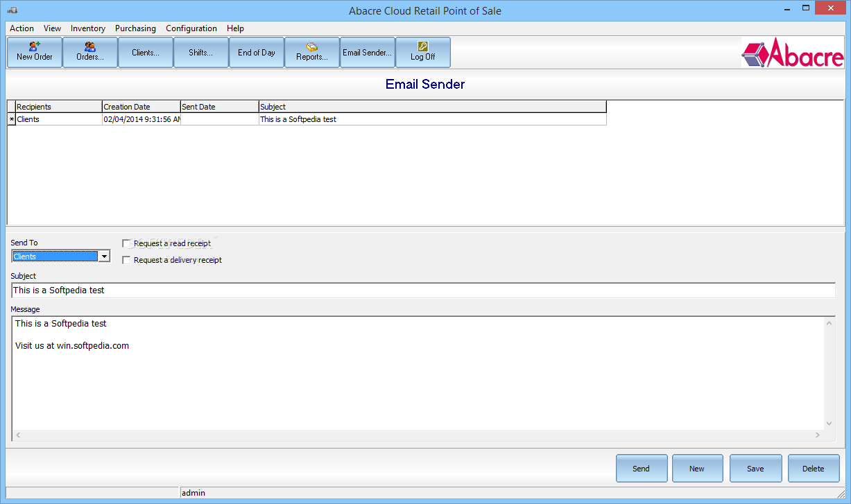Open the Reports toolbar button
The height and width of the screenshot is (504, 851).
click(312, 53)
